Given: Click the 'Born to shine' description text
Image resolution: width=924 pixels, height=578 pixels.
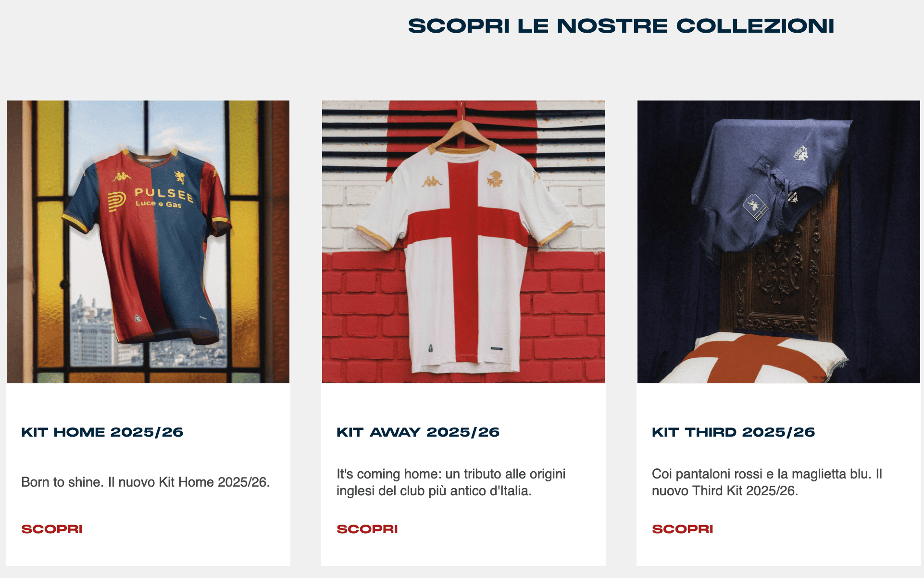Looking at the screenshot, I should (x=146, y=482).
